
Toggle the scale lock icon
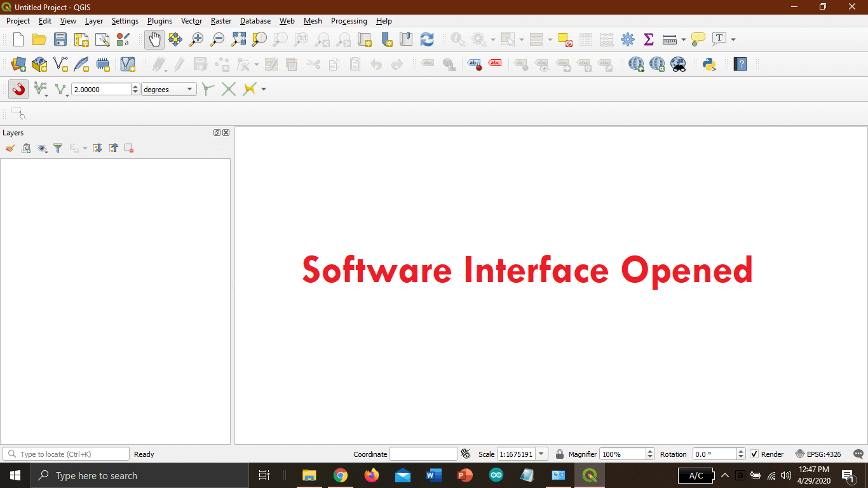pyautogui.click(x=560, y=454)
